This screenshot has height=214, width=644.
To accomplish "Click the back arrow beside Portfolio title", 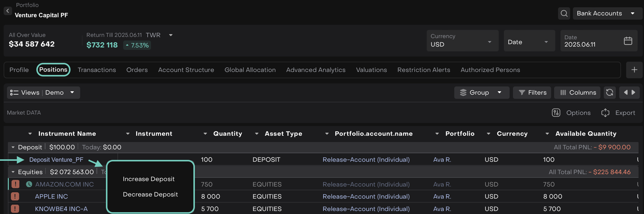I will pyautogui.click(x=8, y=11).
